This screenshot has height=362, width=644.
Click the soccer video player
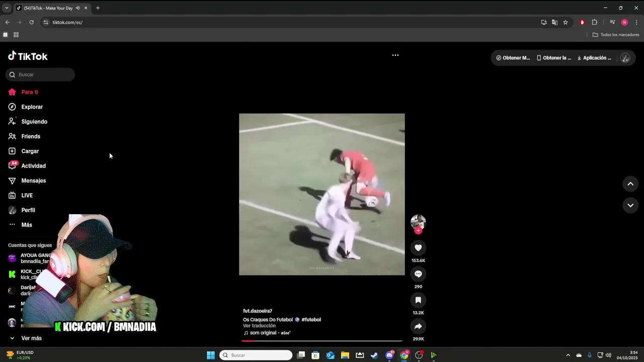(322, 194)
